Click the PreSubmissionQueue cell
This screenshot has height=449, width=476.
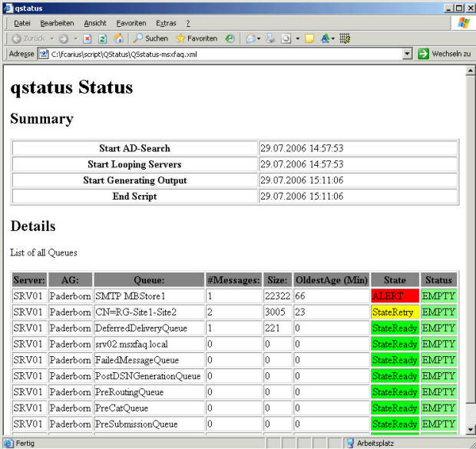click(x=149, y=424)
